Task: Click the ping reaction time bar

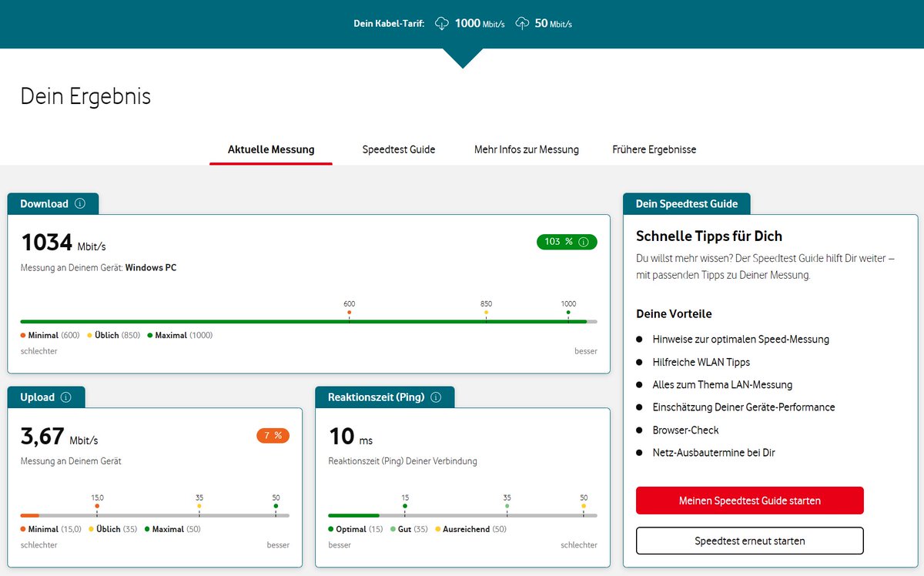Action: tap(463, 515)
